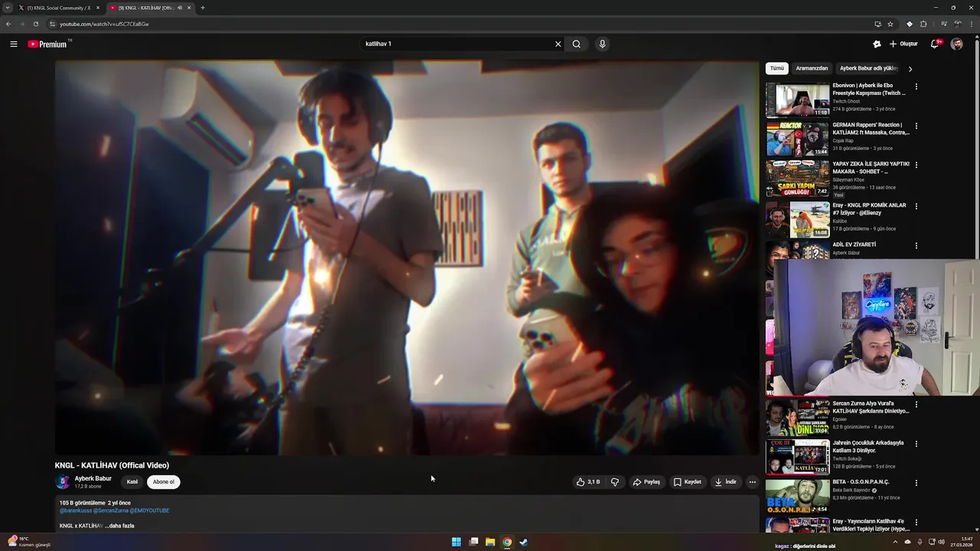This screenshot has width=980, height=551.
Task: Run search with the magnifier icon
Action: pyautogui.click(x=577, y=44)
